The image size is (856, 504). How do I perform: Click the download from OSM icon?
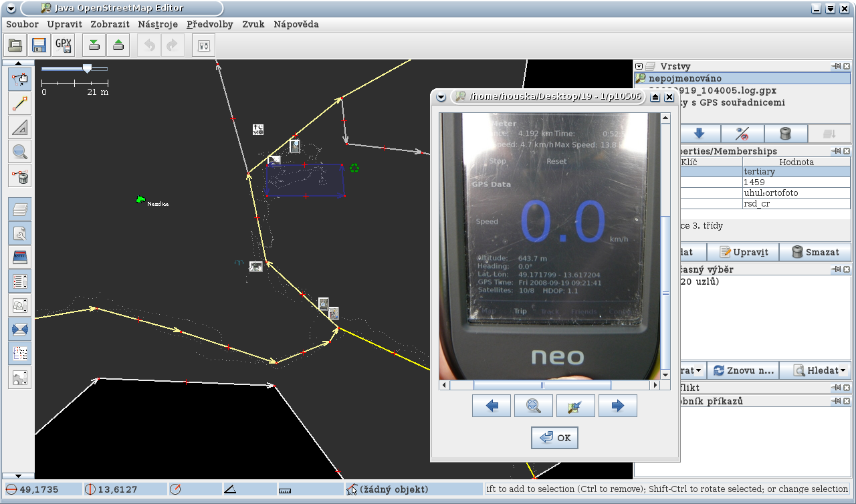click(94, 45)
